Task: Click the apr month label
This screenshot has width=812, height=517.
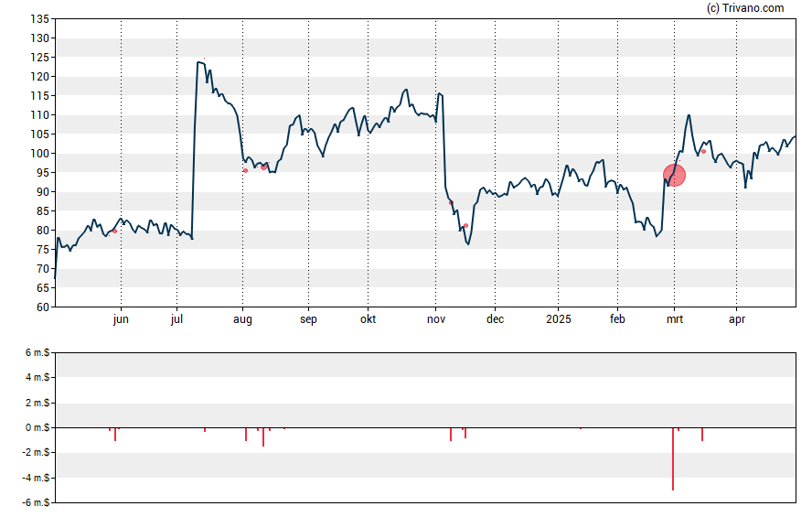Action: [737, 319]
